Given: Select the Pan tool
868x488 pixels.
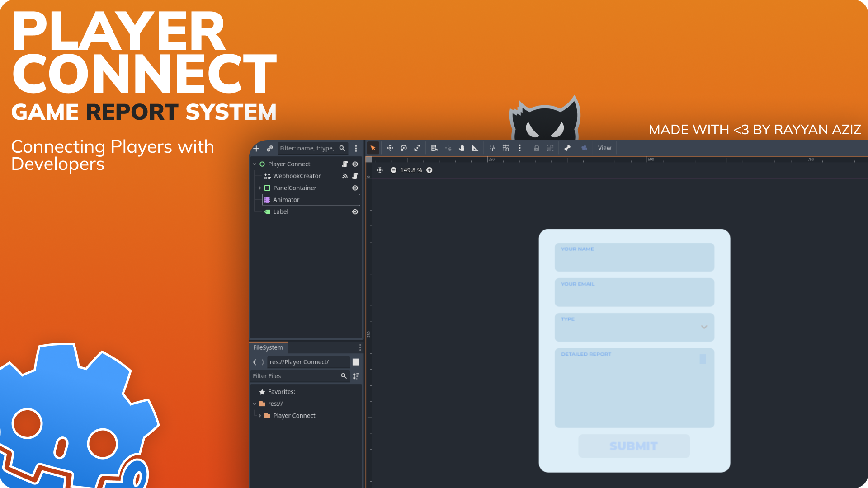Looking at the screenshot, I should pos(462,148).
